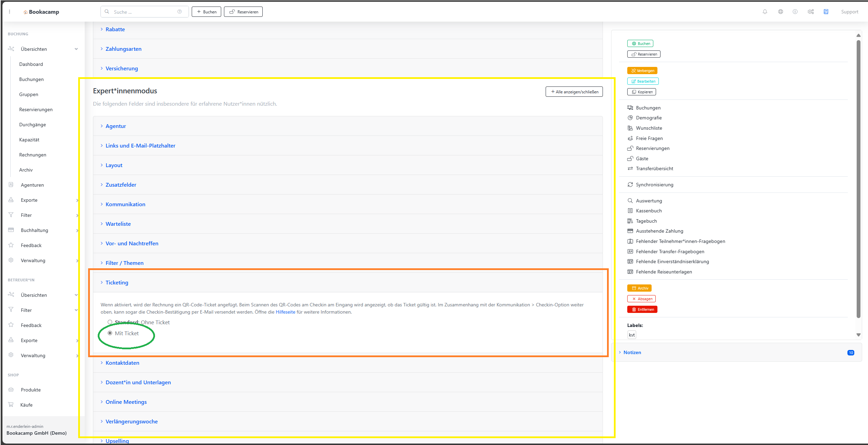Screen dimensions: 868x445
Task: Open the settings gears icon in header
Action: click(x=811, y=12)
